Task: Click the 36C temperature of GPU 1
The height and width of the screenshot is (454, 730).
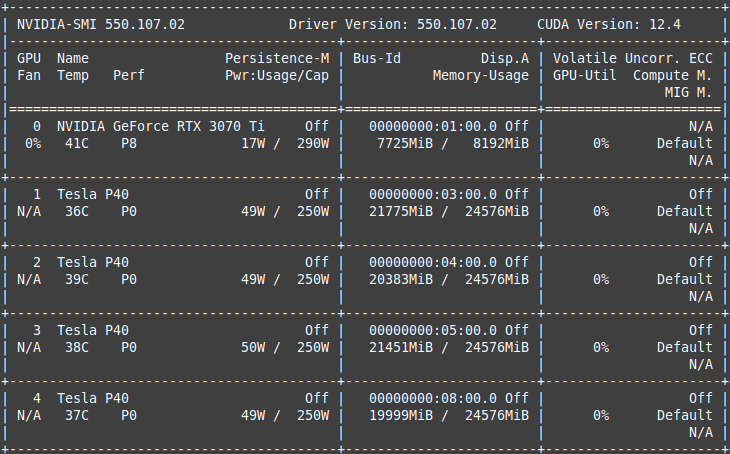Action: point(77,211)
